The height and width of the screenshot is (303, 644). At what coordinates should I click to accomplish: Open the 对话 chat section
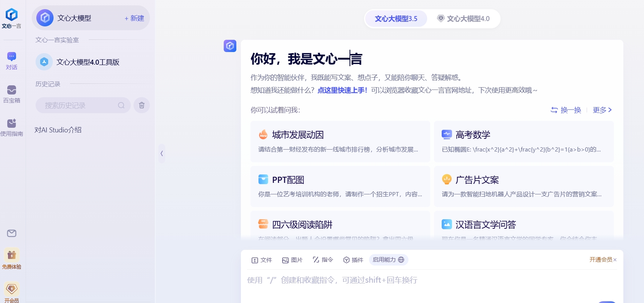click(11, 61)
